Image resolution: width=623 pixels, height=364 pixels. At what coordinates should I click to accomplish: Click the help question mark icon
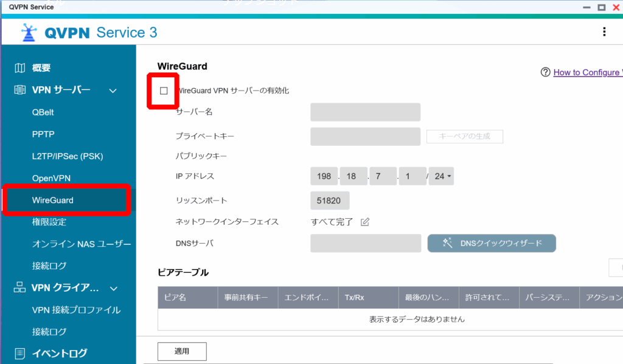[545, 72]
